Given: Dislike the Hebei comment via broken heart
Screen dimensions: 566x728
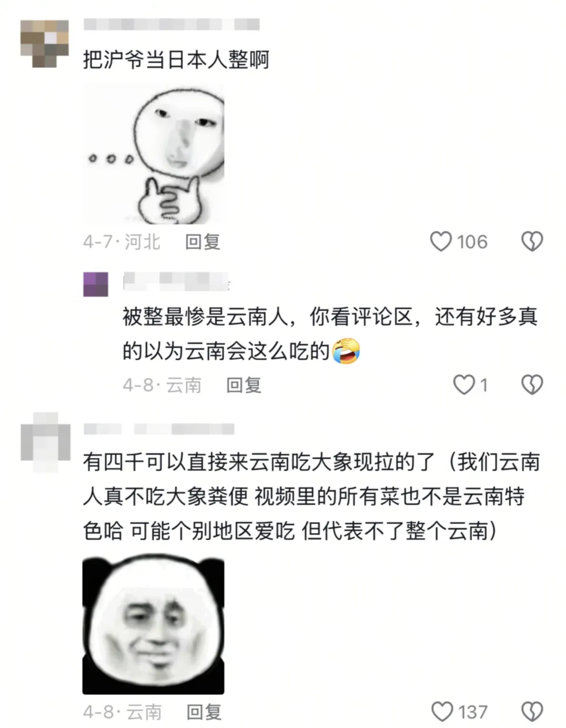Looking at the screenshot, I should pos(532,241).
